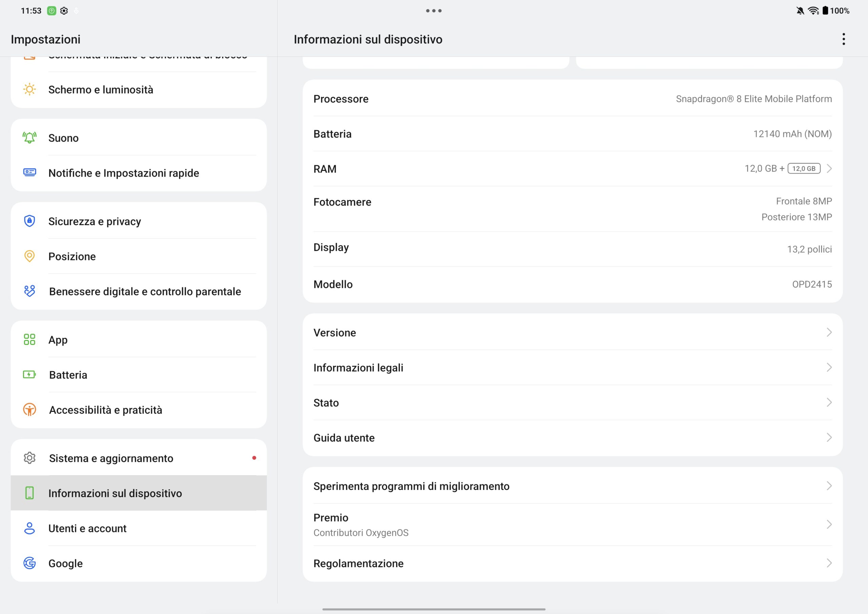Tap the bell icon for Suono
The width and height of the screenshot is (868, 614).
coord(29,138)
